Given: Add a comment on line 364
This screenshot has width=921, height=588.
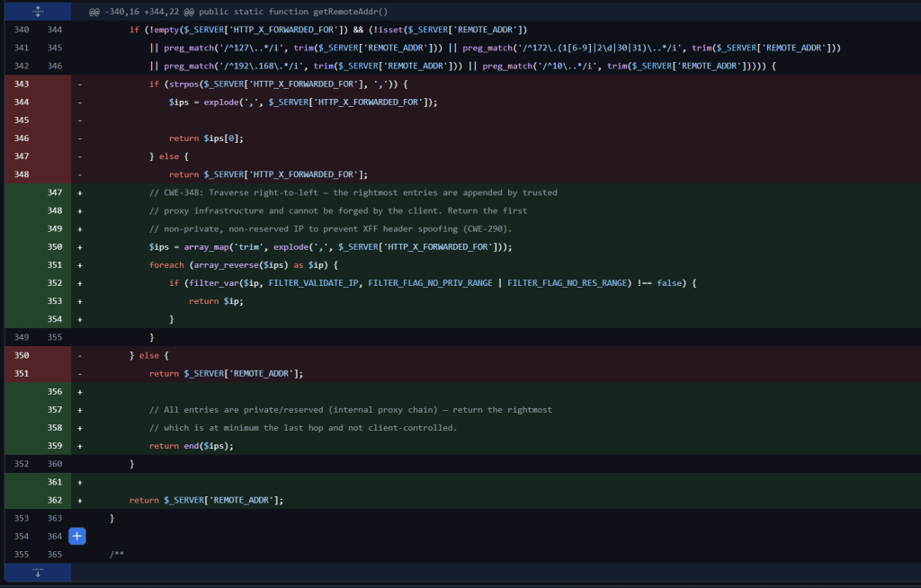Looking at the screenshot, I should point(77,536).
